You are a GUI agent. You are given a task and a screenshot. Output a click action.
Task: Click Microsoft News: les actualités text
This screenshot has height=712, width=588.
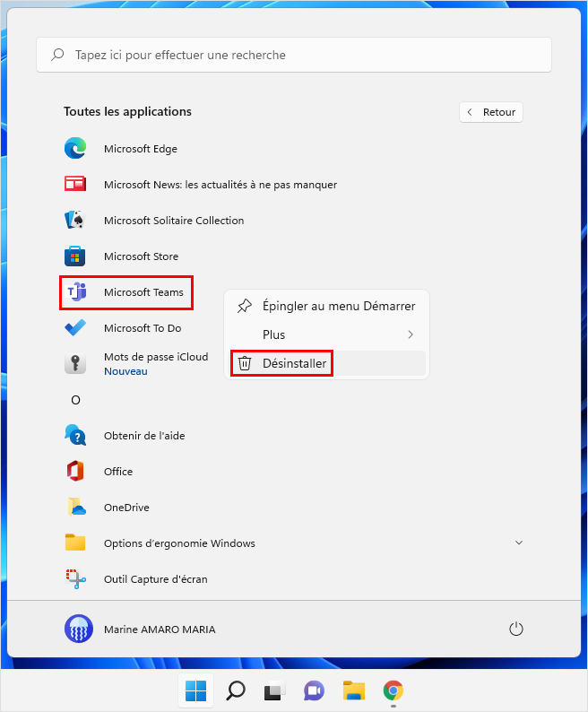tap(220, 185)
